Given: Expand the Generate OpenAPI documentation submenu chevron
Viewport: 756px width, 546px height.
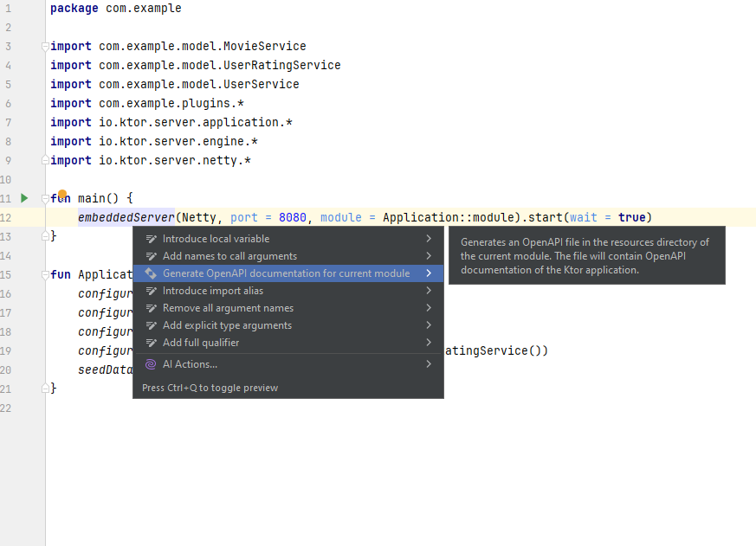Looking at the screenshot, I should point(431,273).
